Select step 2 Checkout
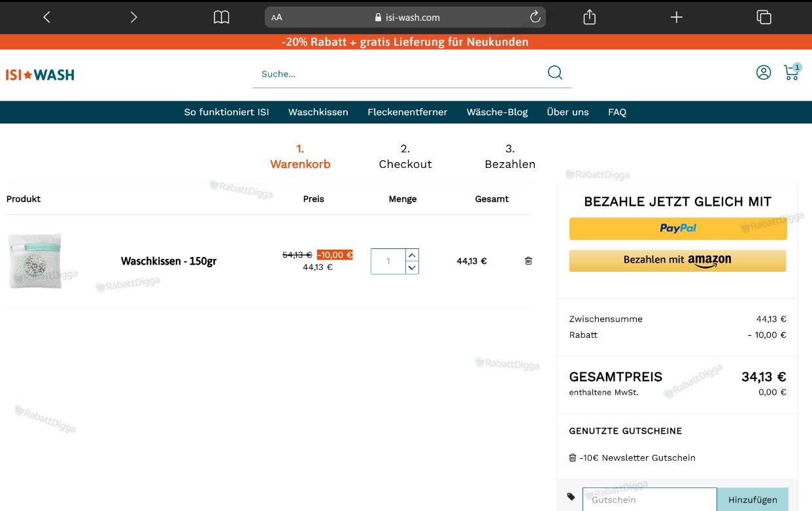 [405, 157]
